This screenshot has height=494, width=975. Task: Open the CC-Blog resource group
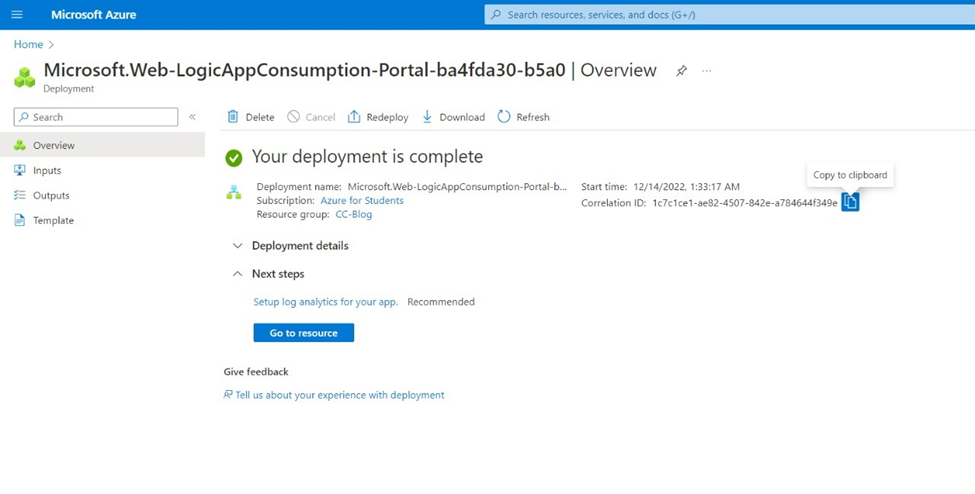coord(353,215)
